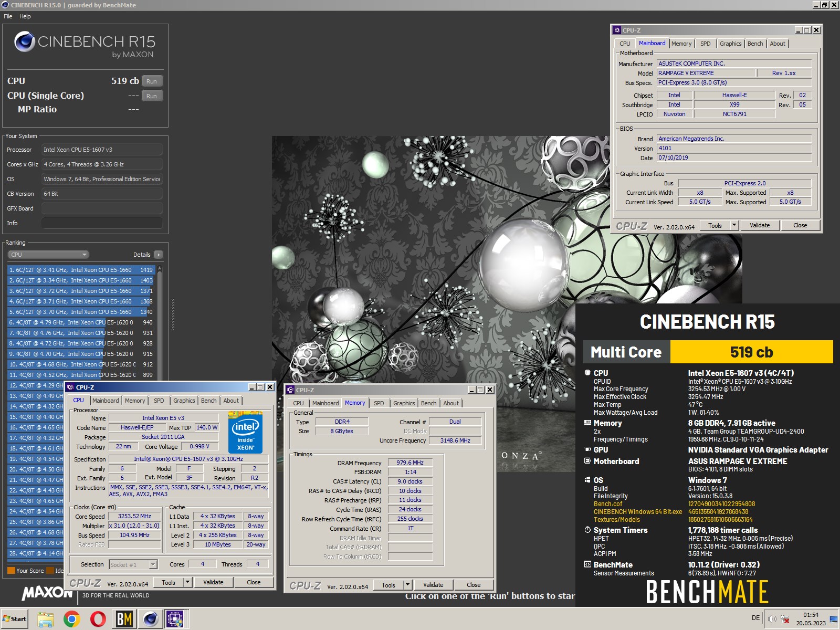
Task: Click the GFX Board field
Action: (102, 208)
